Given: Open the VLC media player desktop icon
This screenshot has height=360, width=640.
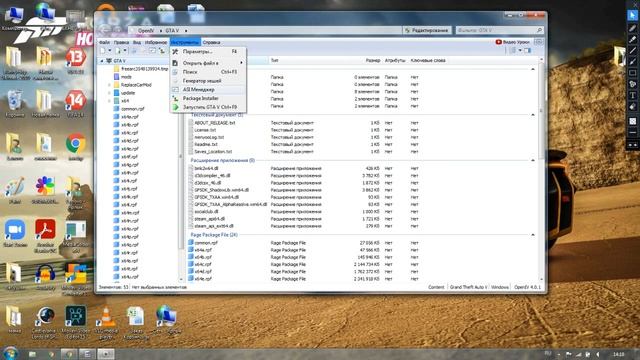Looking at the screenshot, I should [106, 317].
